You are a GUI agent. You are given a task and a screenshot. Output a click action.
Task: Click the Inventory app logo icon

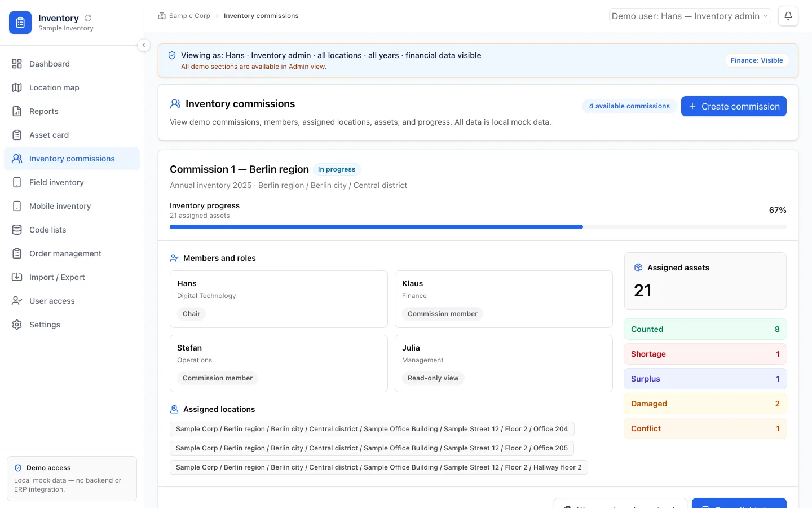coord(20,23)
